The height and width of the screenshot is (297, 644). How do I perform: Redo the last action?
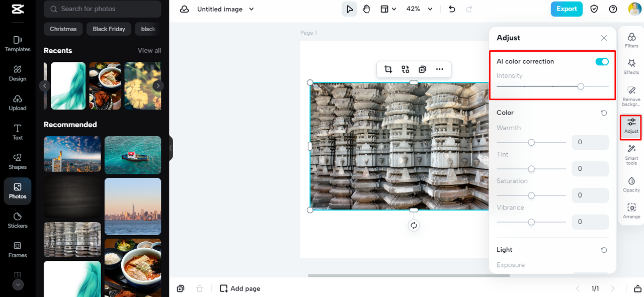[469, 9]
